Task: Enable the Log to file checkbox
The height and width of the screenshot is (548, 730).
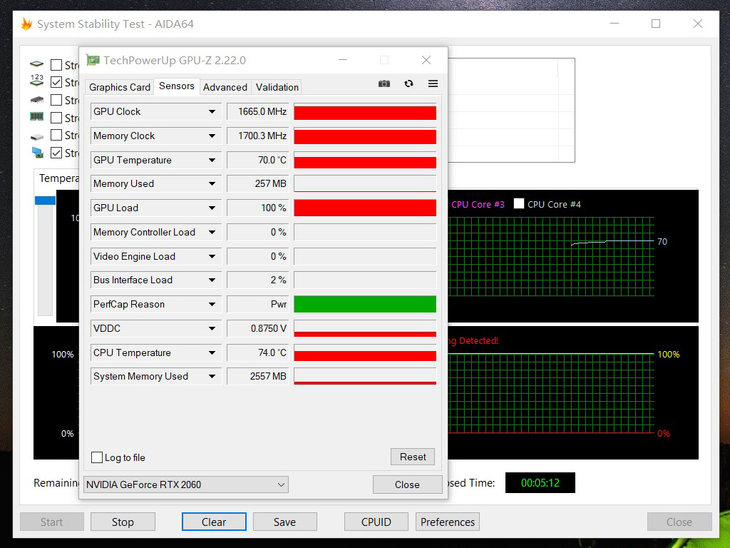Action: 97,457
